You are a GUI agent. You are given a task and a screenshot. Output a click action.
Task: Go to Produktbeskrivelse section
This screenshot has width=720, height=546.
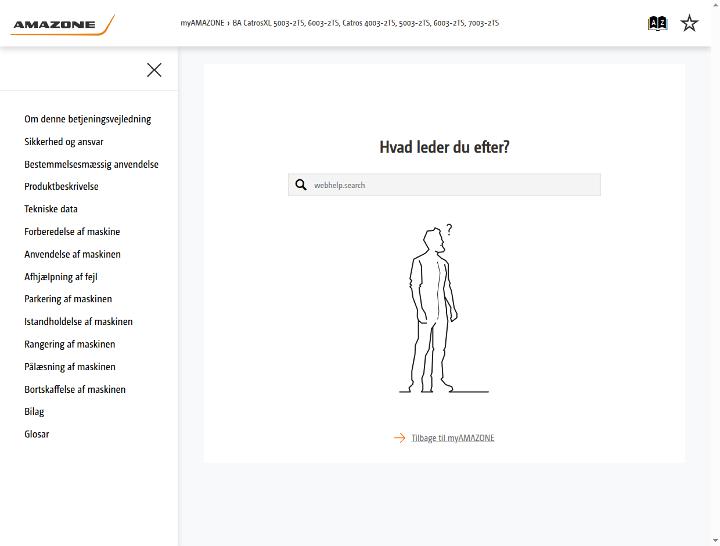pyautogui.click(x=61, y=186)
